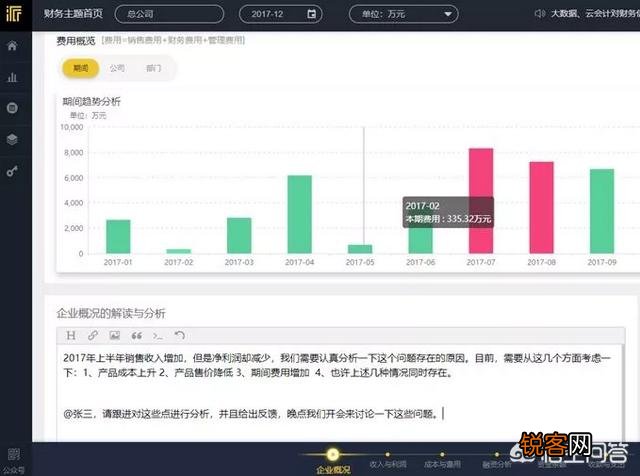
Task: Switch to the 公司 view option
Action: pyautogui.click(x=117, y=68)
